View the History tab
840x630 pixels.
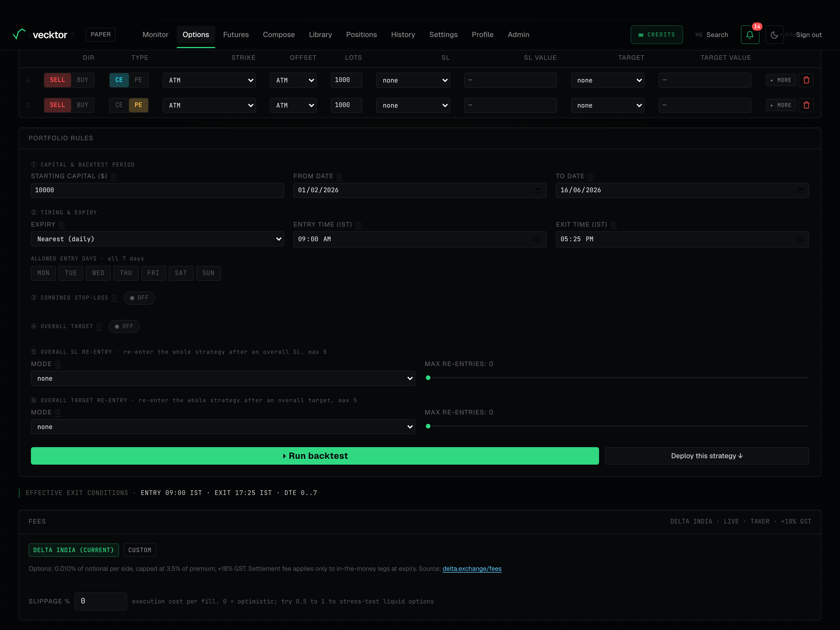click(403, 34)
